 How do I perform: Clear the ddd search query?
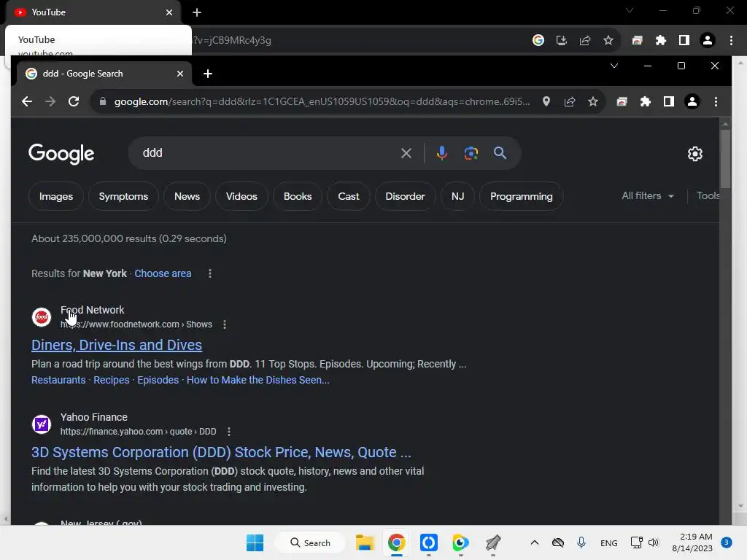(x=406, y=153)
